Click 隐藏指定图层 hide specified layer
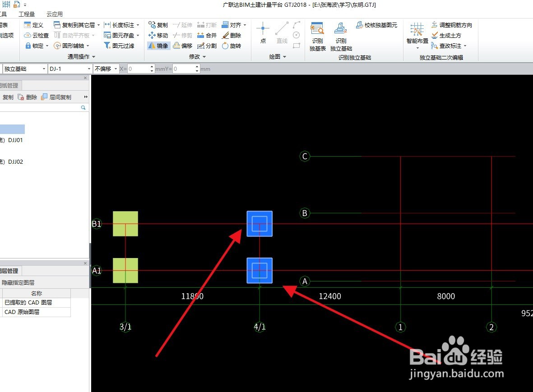The image size is (533, 392). coord(18,283)
